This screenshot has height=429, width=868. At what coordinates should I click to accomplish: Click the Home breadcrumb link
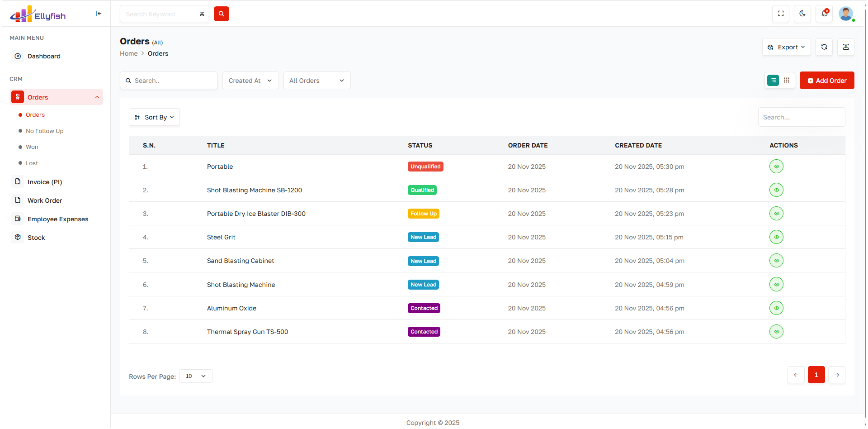(x=128, y=53)
